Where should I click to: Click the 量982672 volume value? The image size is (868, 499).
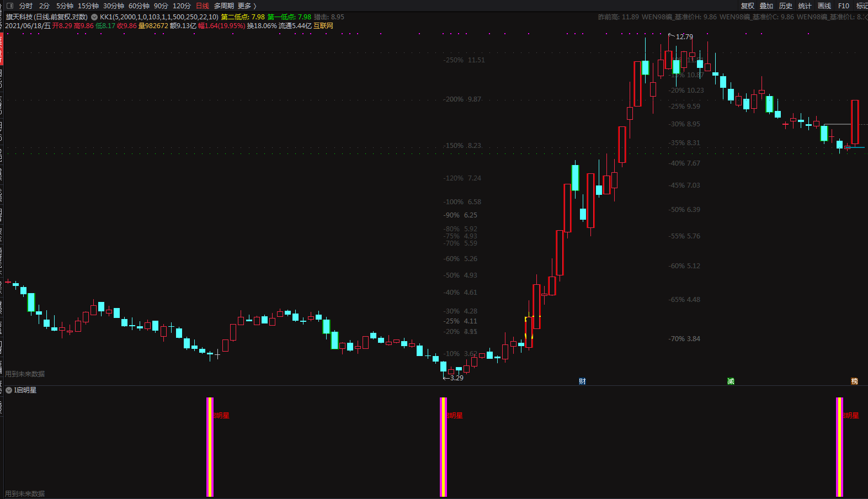point(153,26)
